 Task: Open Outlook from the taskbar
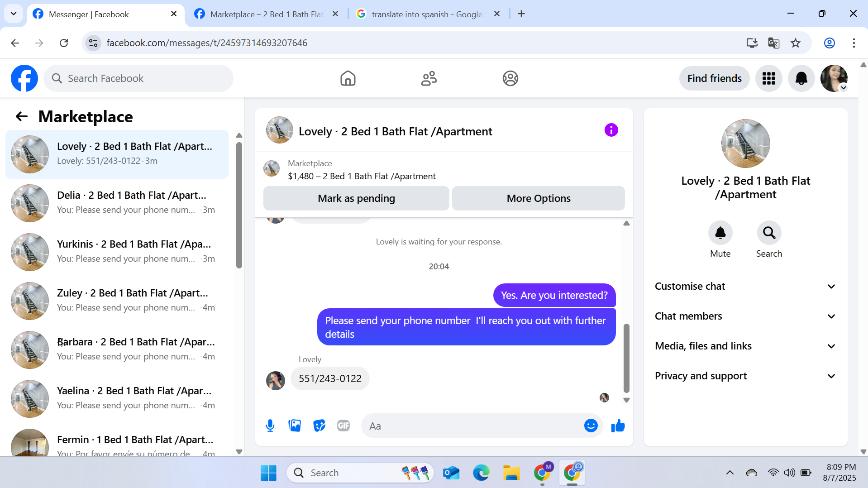451,473
